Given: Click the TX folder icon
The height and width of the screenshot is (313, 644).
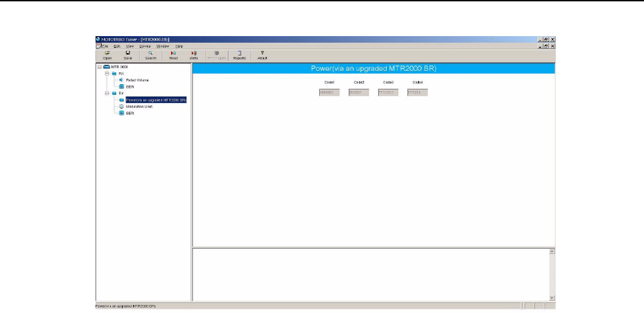Looking at the screenshot, I should coord(114,94).
